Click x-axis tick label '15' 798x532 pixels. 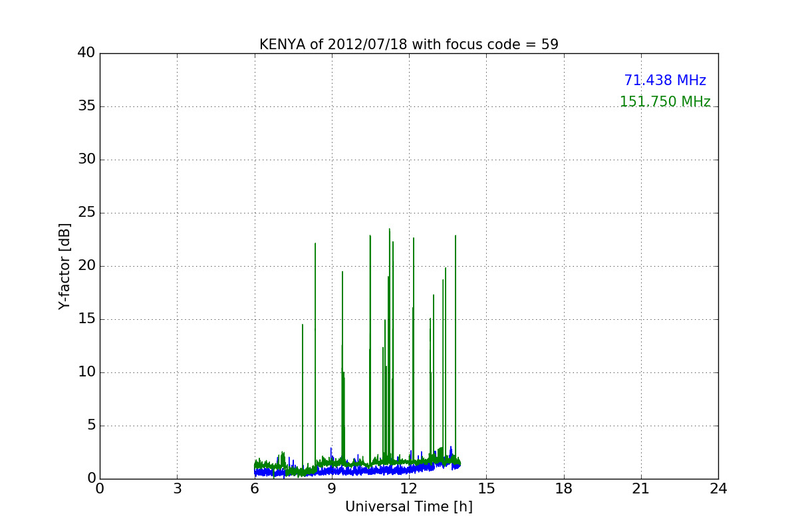coord(486,488)
